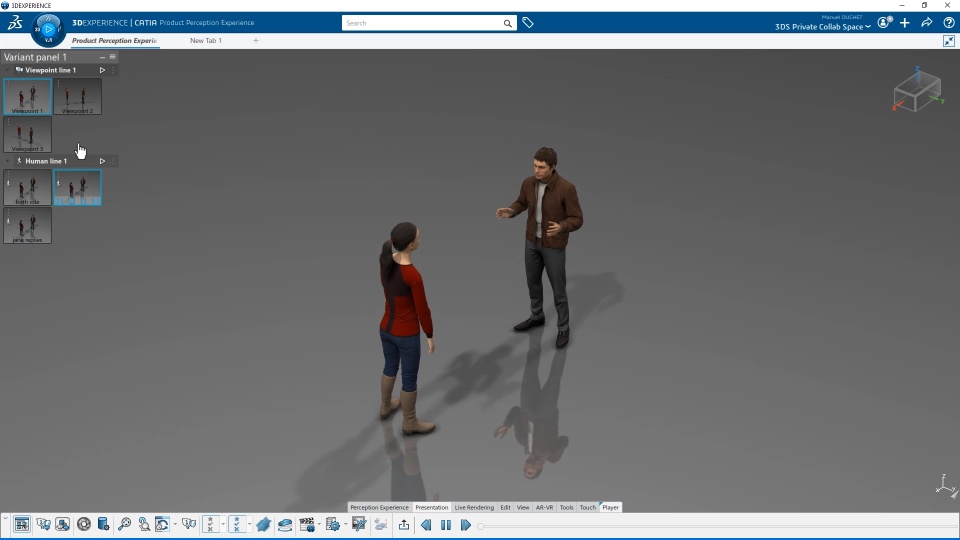Open the tag (6WTags) icon
Viewport: 960px width, 540px height.
pos(528,23)
